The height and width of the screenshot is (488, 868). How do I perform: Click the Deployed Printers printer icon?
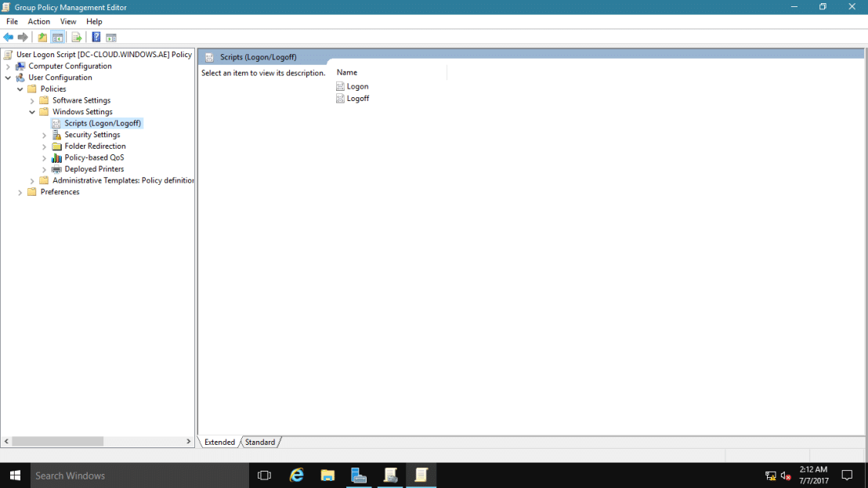click(56, 169)
